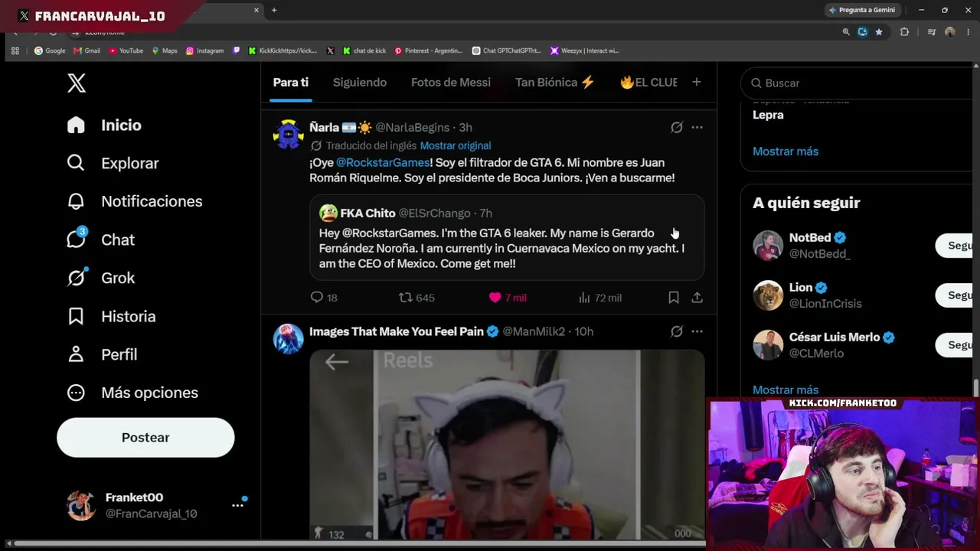
Task: Open Ñarla profile avatar
Action: tap(289, 135)
